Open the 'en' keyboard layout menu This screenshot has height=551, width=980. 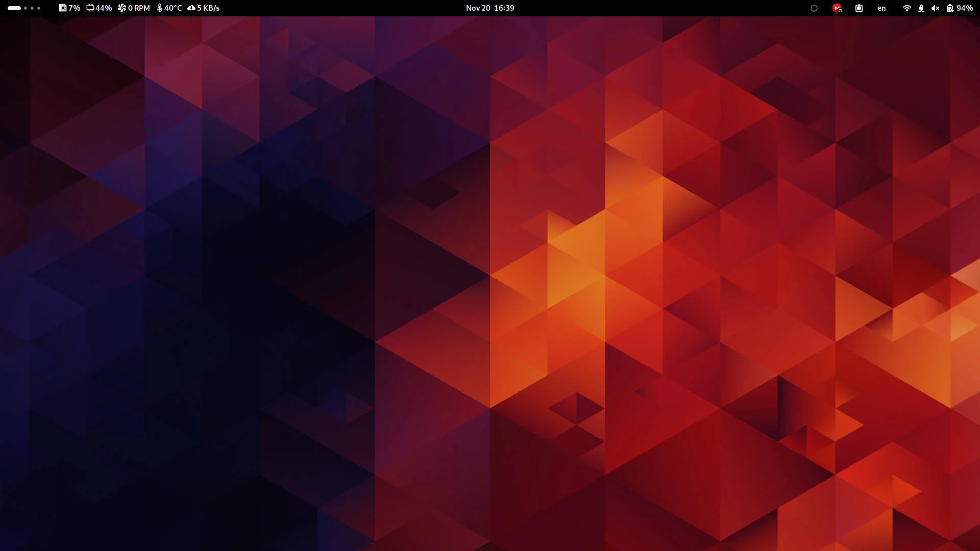point(881,8)
